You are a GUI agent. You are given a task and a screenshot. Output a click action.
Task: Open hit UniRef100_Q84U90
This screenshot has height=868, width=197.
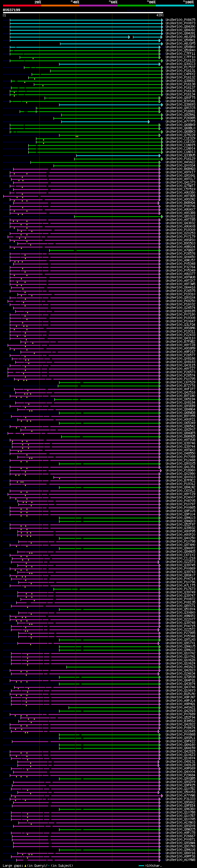click(180, 26)
